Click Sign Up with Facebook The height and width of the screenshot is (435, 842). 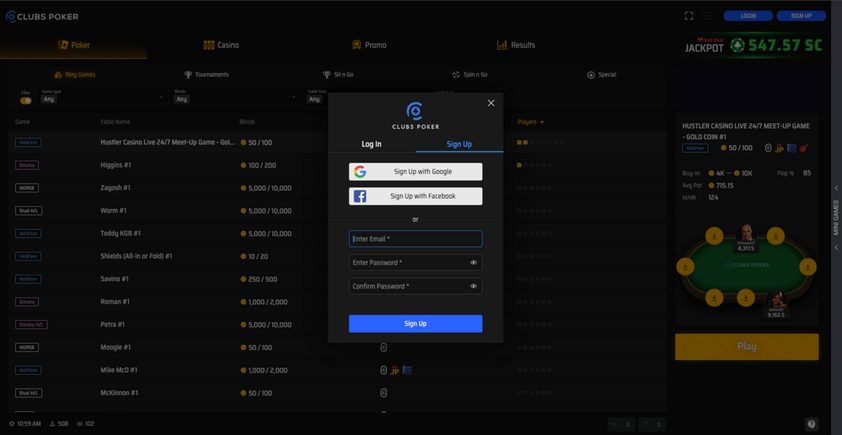coord(416,196)
